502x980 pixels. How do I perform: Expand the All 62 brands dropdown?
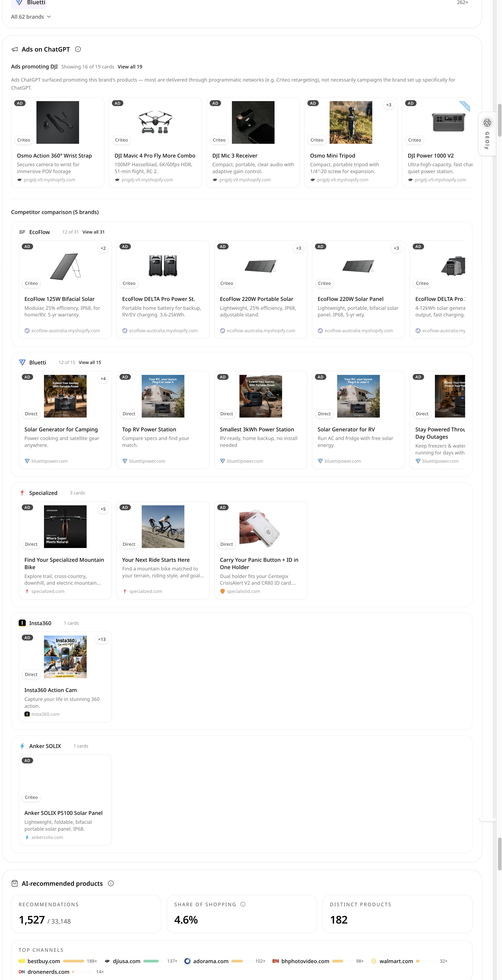pos(31,17)
